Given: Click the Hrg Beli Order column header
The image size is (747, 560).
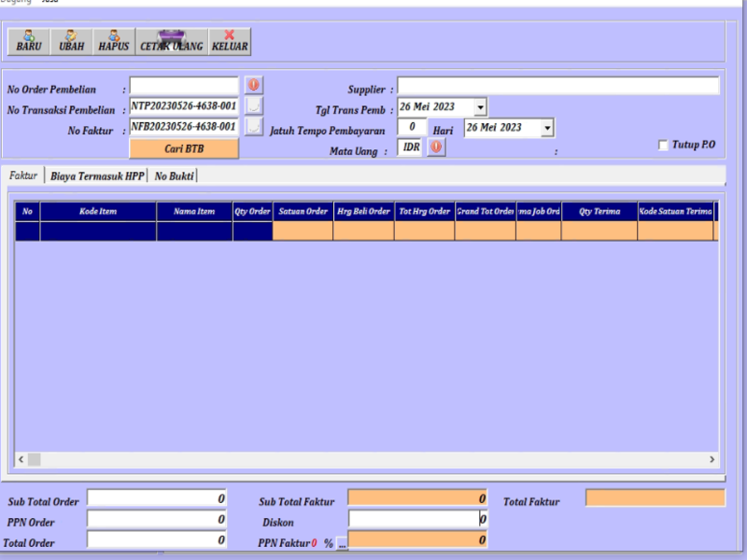Looking at the screenshot, I should click(363, 212).
